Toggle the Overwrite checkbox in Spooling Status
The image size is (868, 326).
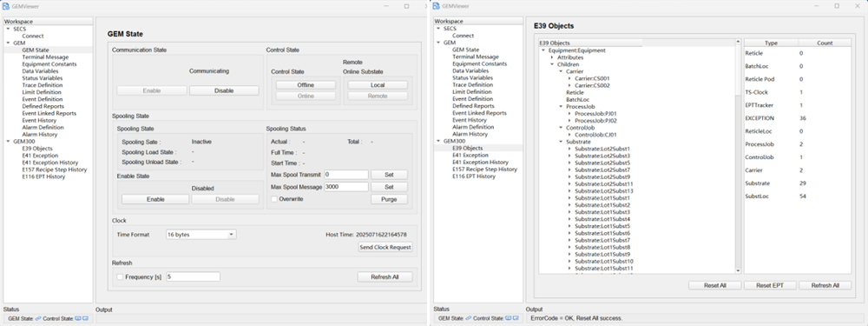point(273,198)
